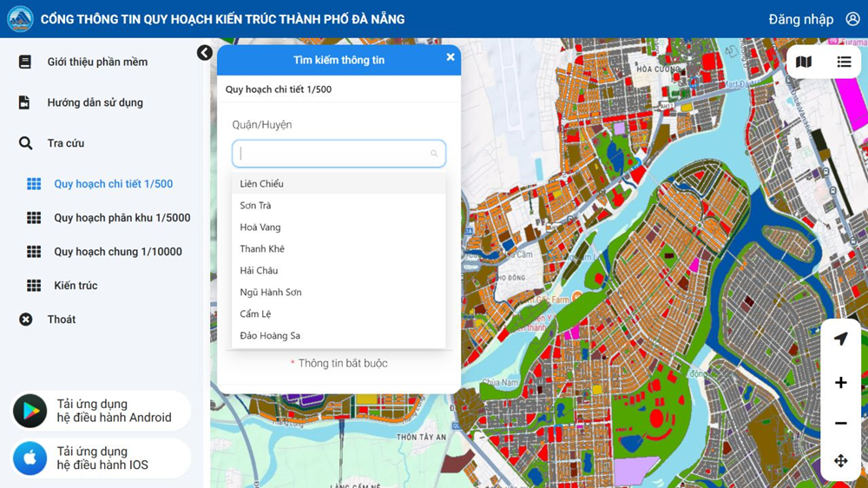868x488 pixels.
Task: Select Thoát to exit
Action: click(x=62, y=319)
